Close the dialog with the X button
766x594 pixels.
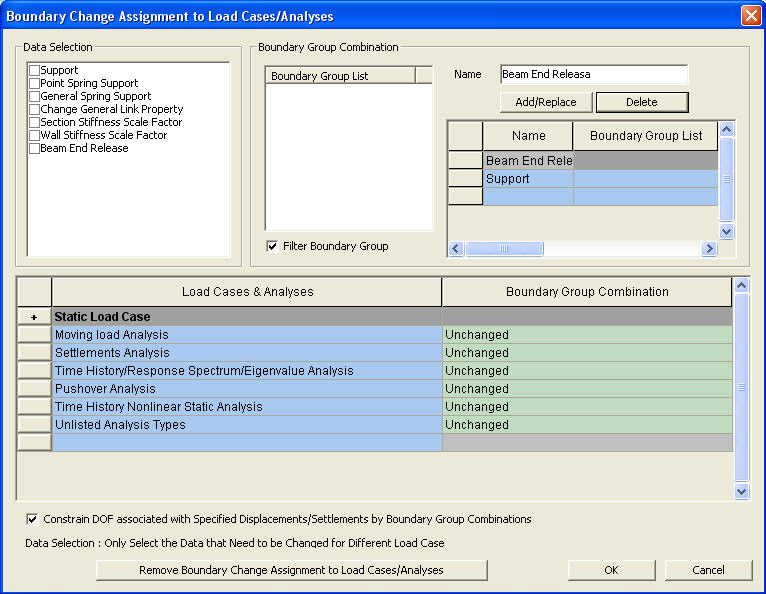(750, 16)
